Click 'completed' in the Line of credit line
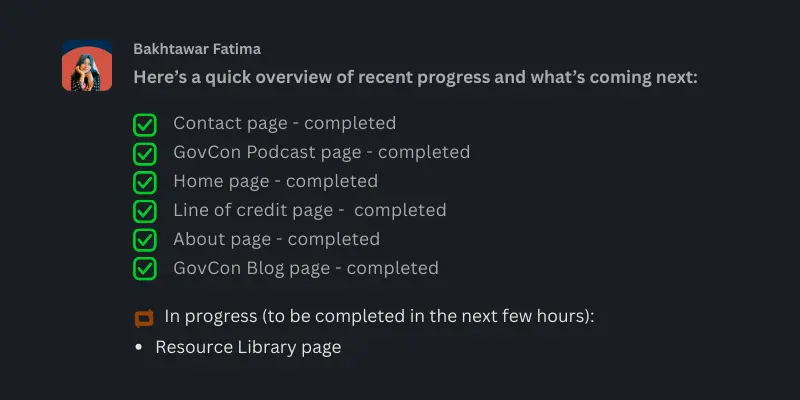This screenshot has height=400, width=800. pyautogui.click(x=400, y=210)
